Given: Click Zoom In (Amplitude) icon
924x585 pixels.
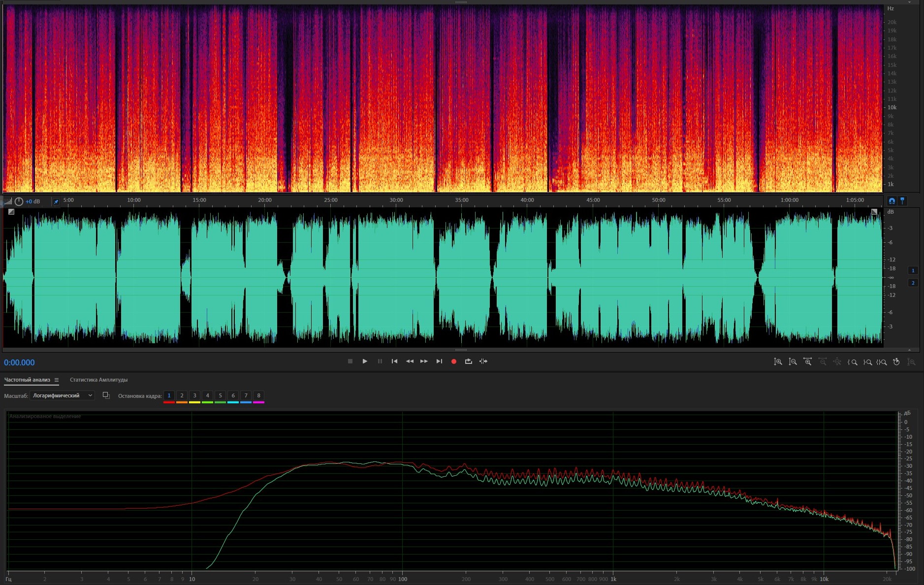Looking at the screenshot, I should pos(778,362).
